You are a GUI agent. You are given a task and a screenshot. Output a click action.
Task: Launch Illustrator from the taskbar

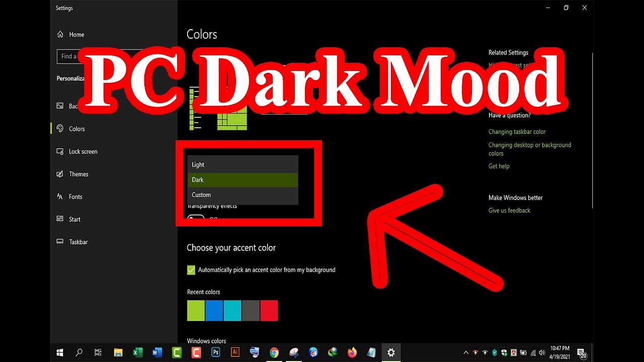tap(235, 352)
